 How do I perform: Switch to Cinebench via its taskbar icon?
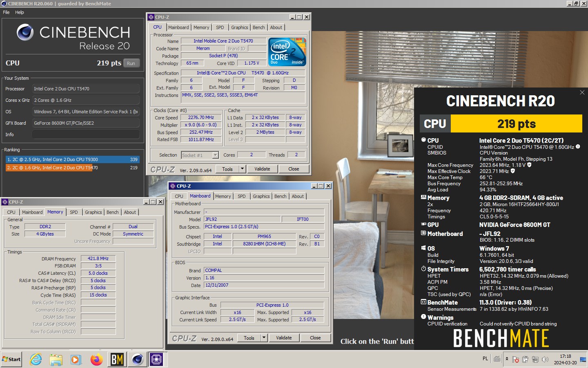pyautogui.click(x=138, y=359)
